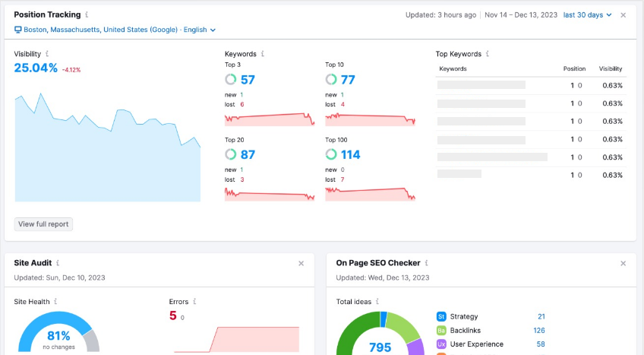This screenshot has height=355, width=644.
Task: Click the Backlinks ideas count 126
Action: [x=539, y=331]
